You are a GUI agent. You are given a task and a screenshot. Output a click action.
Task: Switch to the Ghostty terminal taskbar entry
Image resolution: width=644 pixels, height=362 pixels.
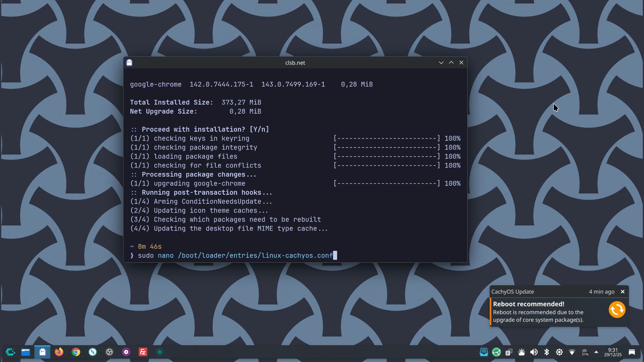click(42, 352)
